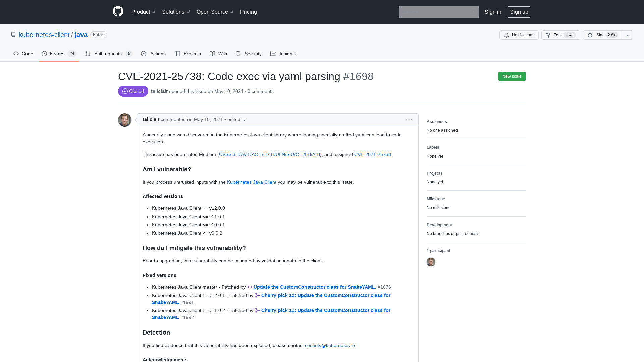Viewport: 644px width, 362px height.
Task: Click the Public repository label
Action: coord(99,35)
